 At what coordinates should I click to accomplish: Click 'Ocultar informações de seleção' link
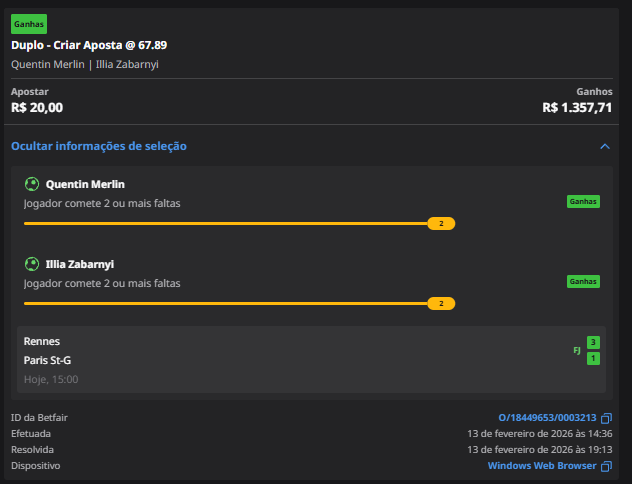coord(99,146)
